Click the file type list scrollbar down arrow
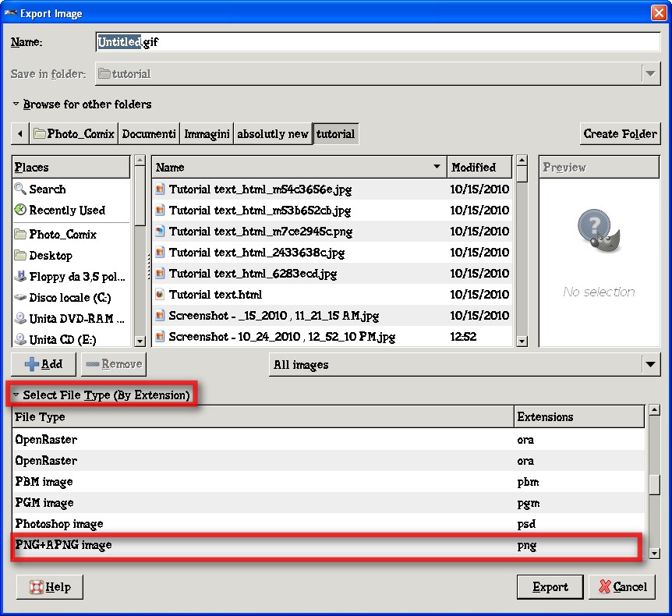The image size is (672, 616). click(654, 553)
